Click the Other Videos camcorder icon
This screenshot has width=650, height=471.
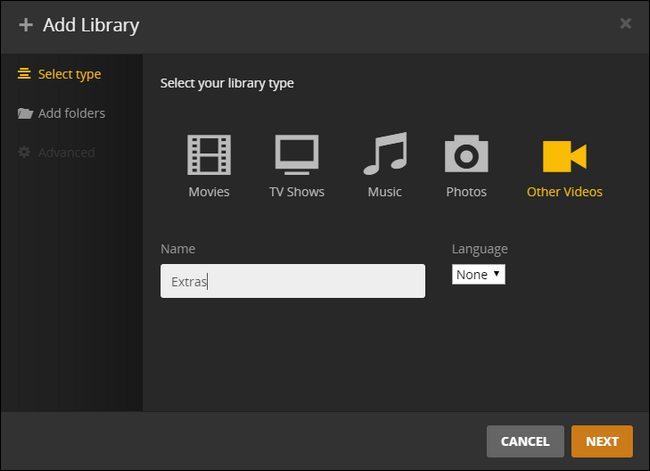click(x=564, y=156)
